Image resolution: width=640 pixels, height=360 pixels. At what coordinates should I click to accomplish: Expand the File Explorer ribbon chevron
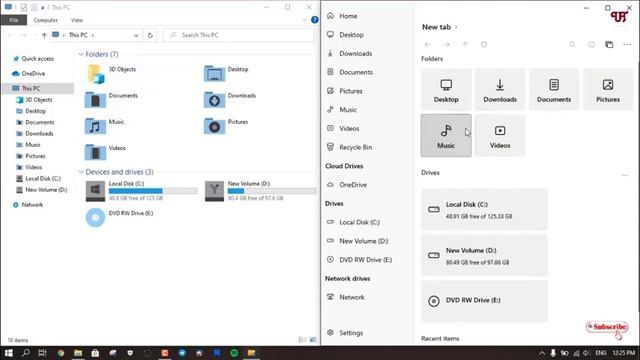point(304,20)
